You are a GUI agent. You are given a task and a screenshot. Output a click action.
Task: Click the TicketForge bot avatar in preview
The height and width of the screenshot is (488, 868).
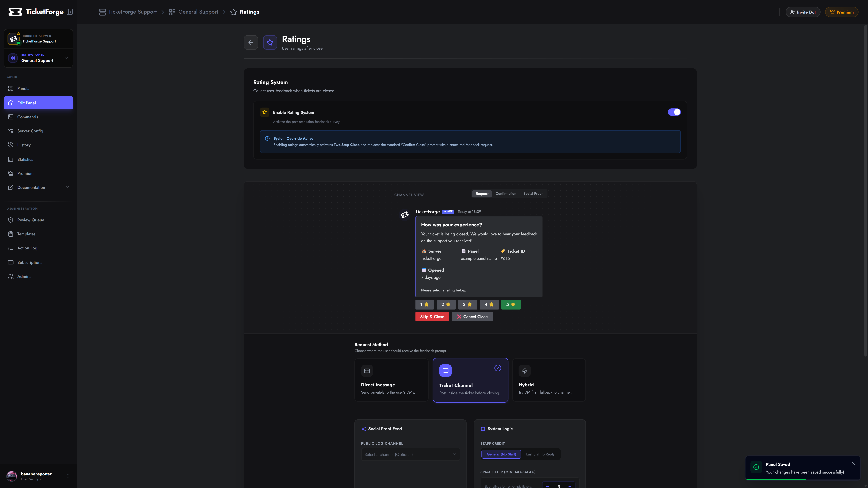point(404,215)
